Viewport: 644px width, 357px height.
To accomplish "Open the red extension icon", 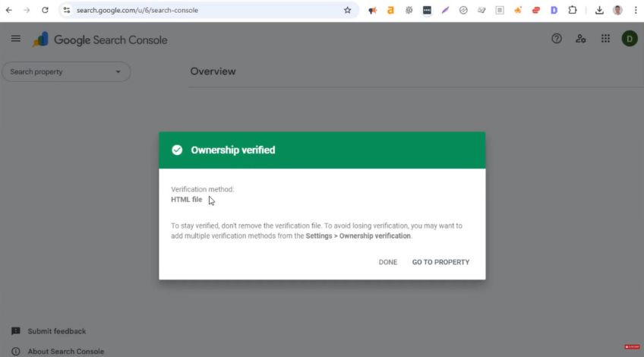I will (536, 11).
